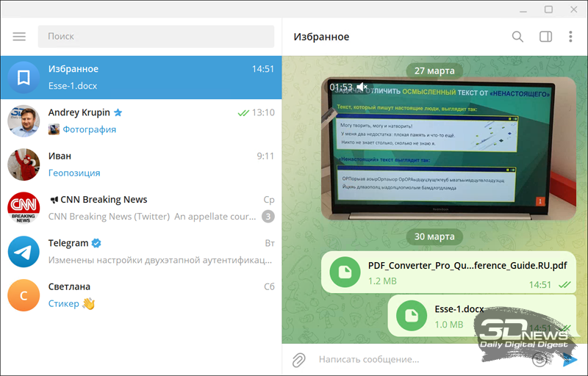This screenshot has width=588, height=376.
Task: Unmute the video via the speaker icon
Action: [x=362, y=87]
